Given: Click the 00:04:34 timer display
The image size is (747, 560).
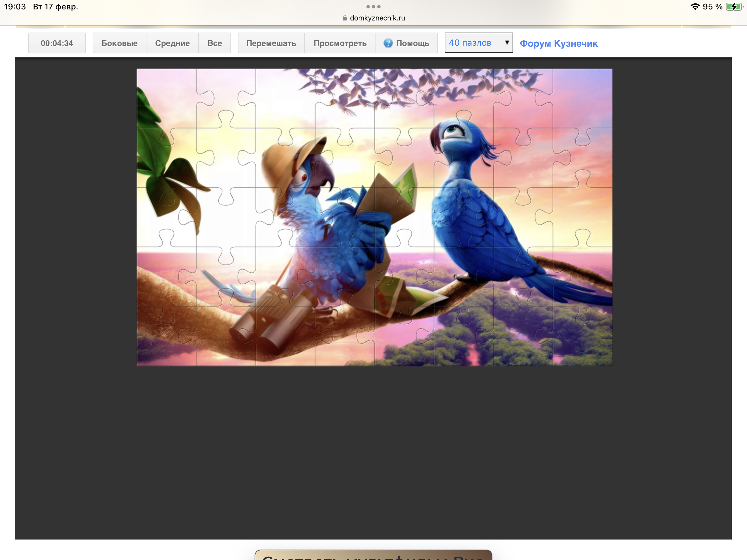Looking at the screenshot, I should [57, 43].
